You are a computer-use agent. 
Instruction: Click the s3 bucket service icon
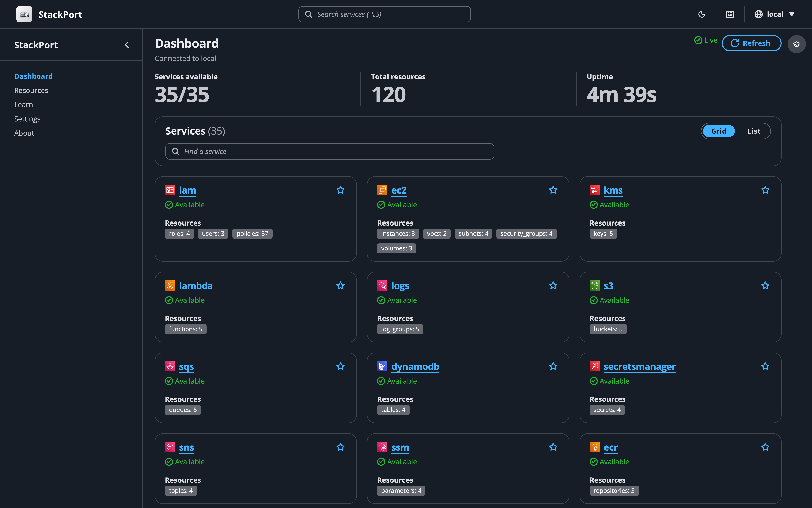point(595,286)
